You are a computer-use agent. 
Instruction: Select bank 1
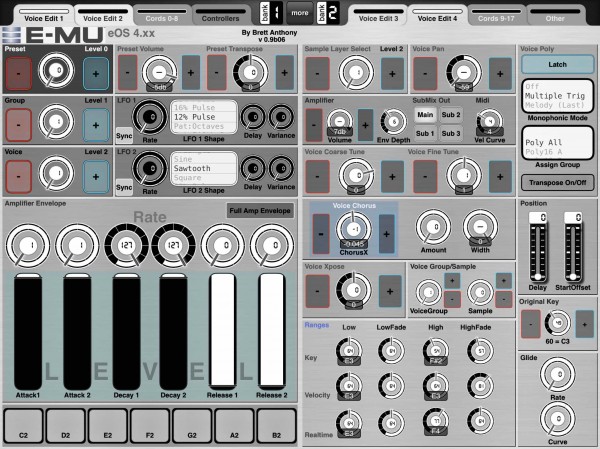pyautogui.click(x=271, y=13)
